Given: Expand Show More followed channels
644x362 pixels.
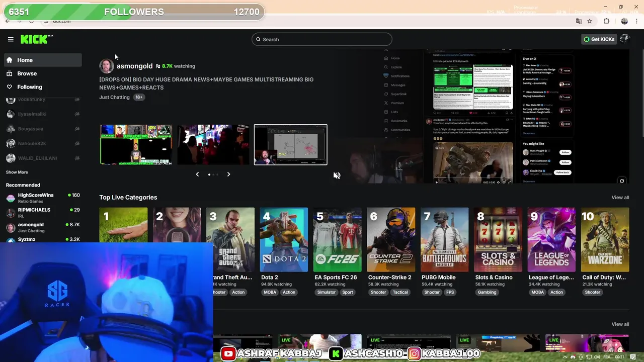Looking at the screenshot, I should (x=17, y=172).
